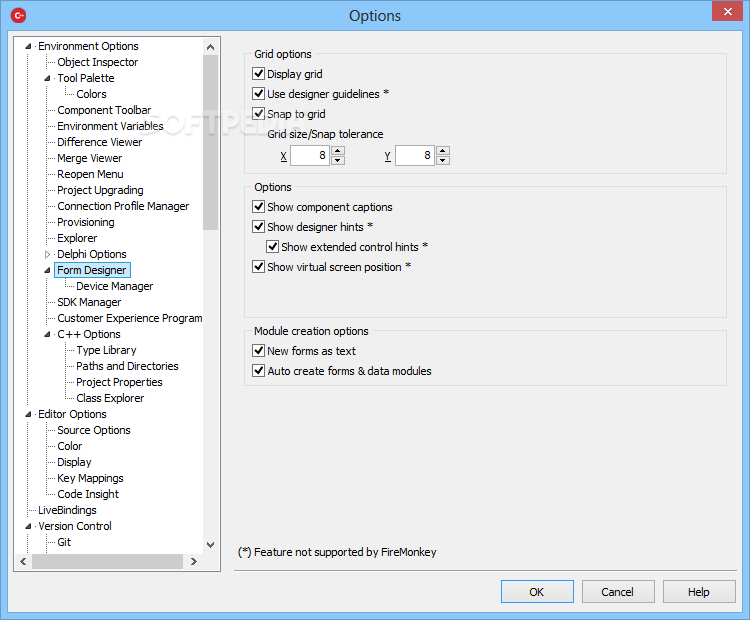Decrease grid size X value

pyautogui.click(x=338, y=160)
